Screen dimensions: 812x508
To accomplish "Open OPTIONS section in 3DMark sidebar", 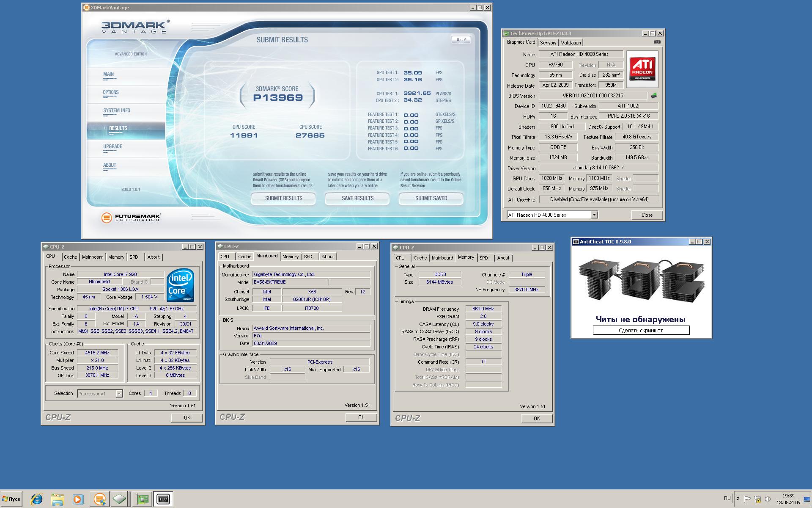I will (x=111, y=92).
